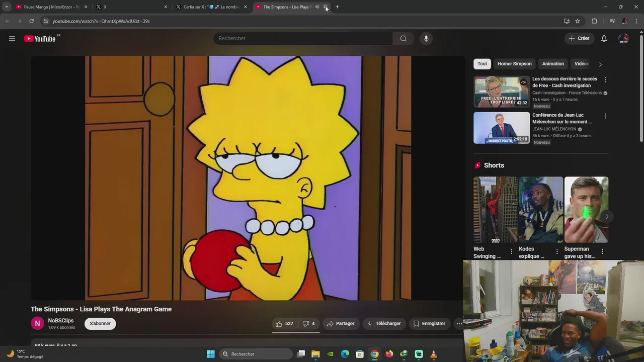Click the address bar URL
The height and width of the screenshot is (362, 644).
[x=101, y=21]
